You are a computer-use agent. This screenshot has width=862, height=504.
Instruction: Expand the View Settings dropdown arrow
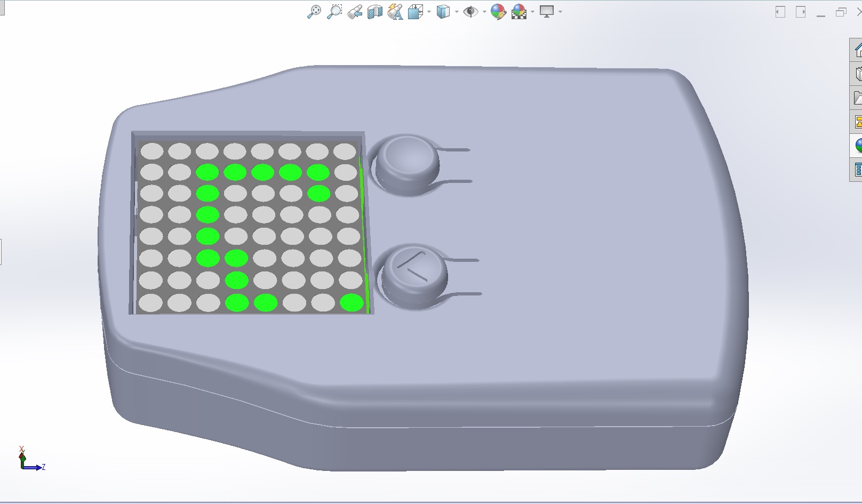(560, 12)
